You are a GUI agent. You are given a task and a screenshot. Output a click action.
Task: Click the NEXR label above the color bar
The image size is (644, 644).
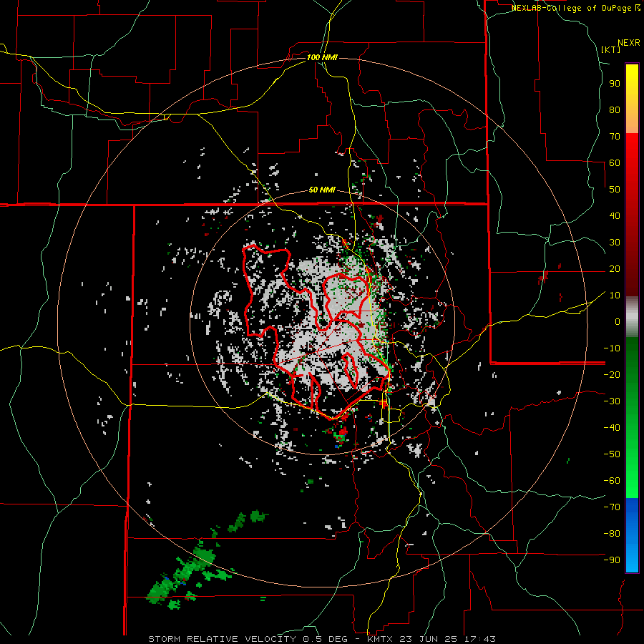click(x=629, y=43)
